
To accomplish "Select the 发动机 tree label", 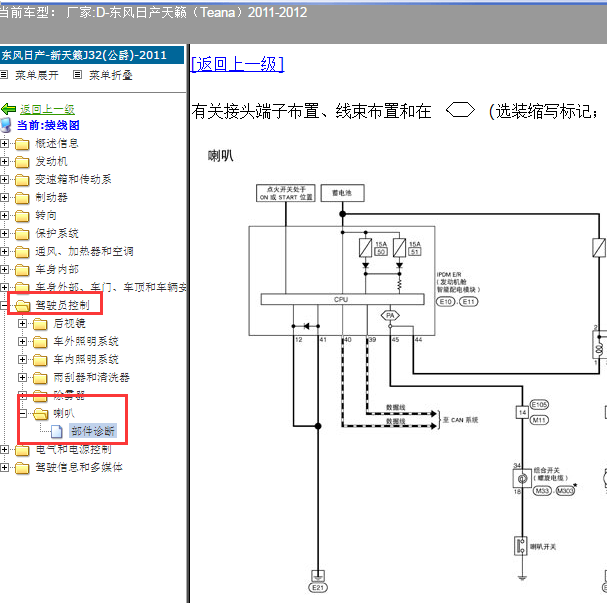I will (x=51, y=161).
